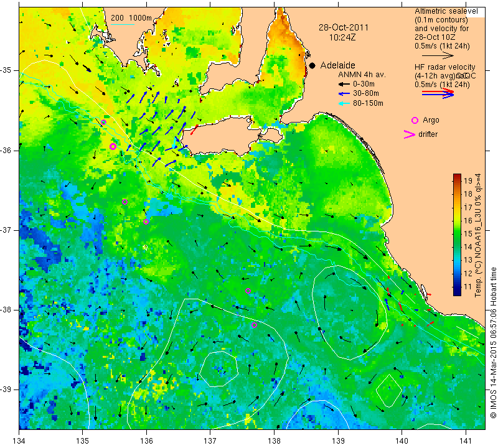Click the Adelaide label text
498x448 pixels.
pyautogui.click(x=337, y=65)
